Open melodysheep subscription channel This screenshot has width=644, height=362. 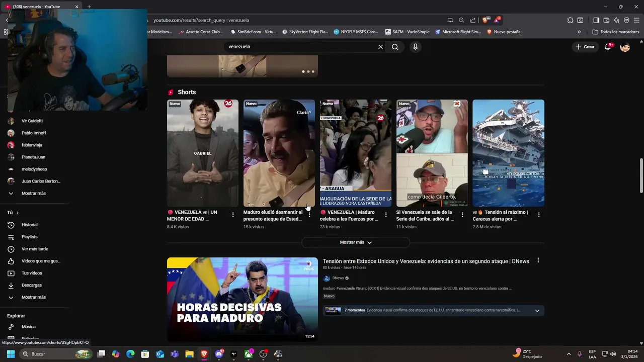click(34, 169)
